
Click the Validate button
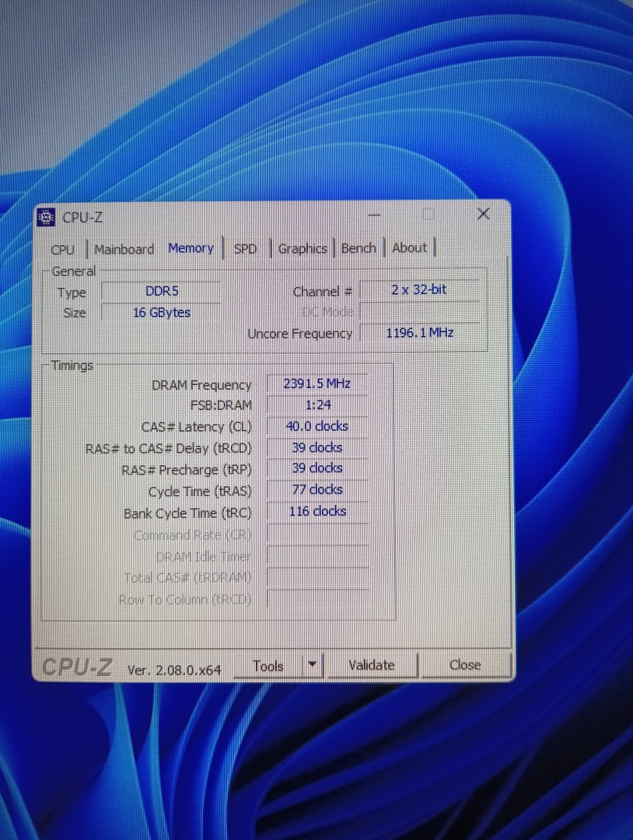(372, 665)
